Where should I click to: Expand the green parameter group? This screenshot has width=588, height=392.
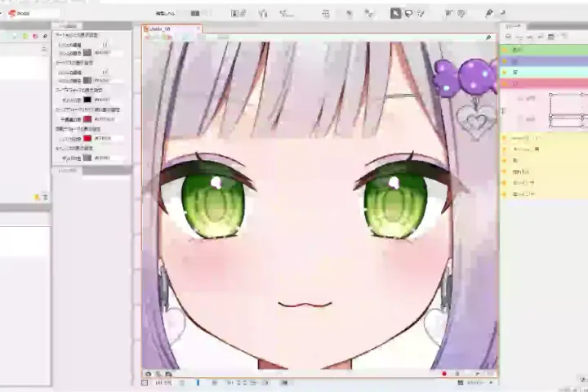coord(505,50)
